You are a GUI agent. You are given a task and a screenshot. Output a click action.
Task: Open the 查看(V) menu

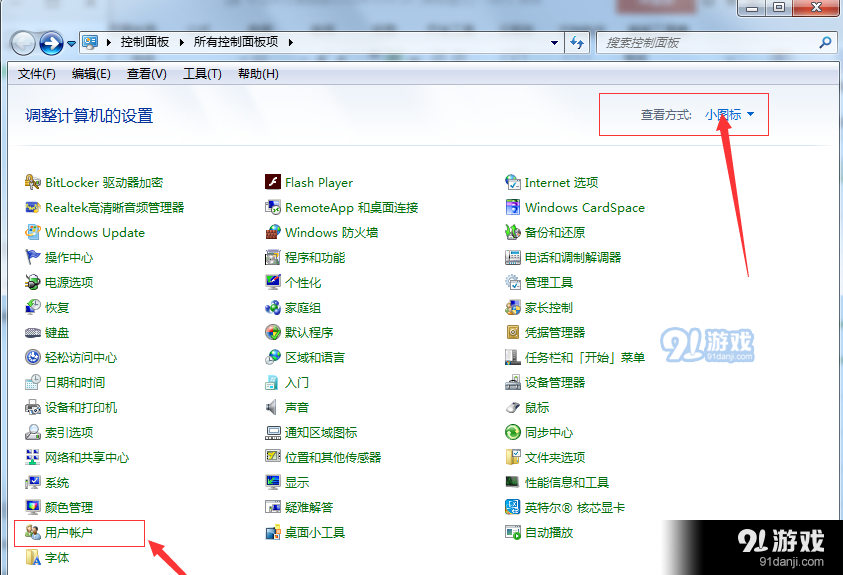tap(146, 74)
